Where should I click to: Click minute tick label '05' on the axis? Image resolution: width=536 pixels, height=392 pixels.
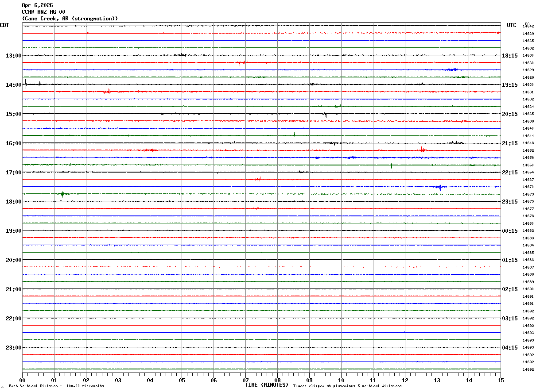(182, 380)
